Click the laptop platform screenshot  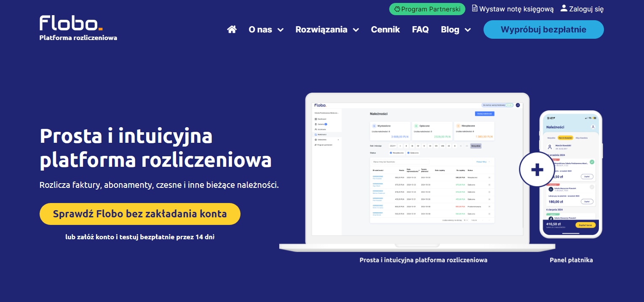pyautogui.click(x=417, y=172)
